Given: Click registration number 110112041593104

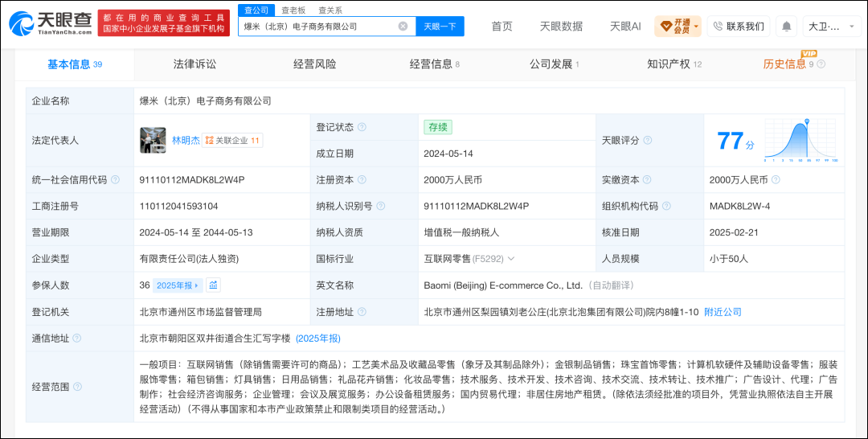Looking at the screenshot, I should [178, 206].
